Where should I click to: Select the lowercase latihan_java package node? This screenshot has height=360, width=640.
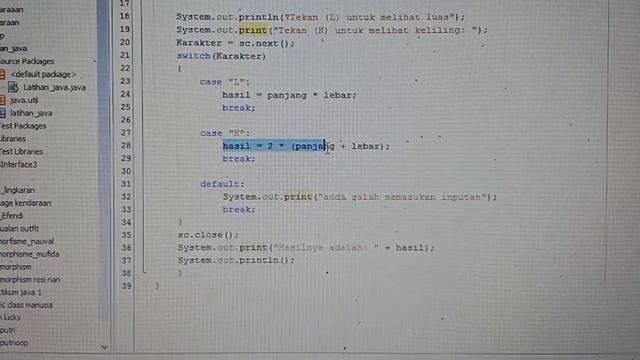pos(31,113)
